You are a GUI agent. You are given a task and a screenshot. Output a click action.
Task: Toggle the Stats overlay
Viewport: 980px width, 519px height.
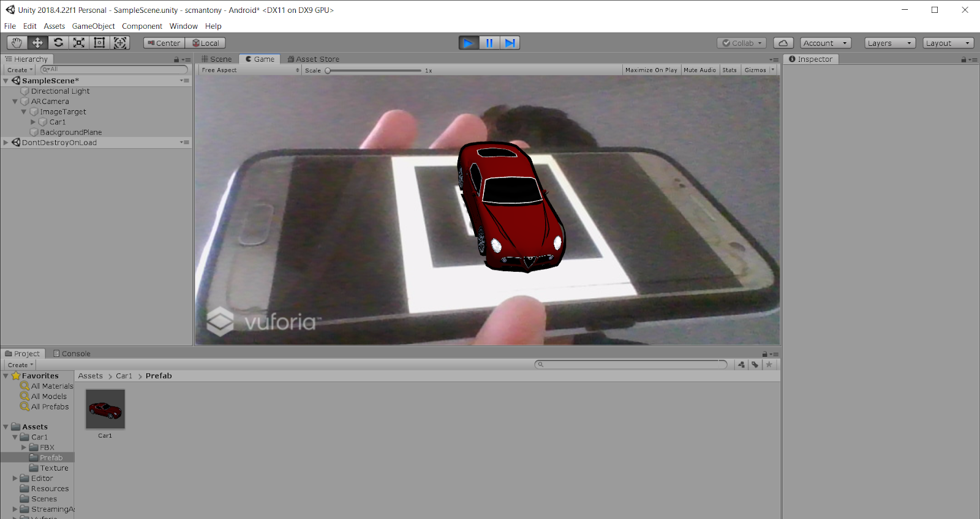point(729,70)
